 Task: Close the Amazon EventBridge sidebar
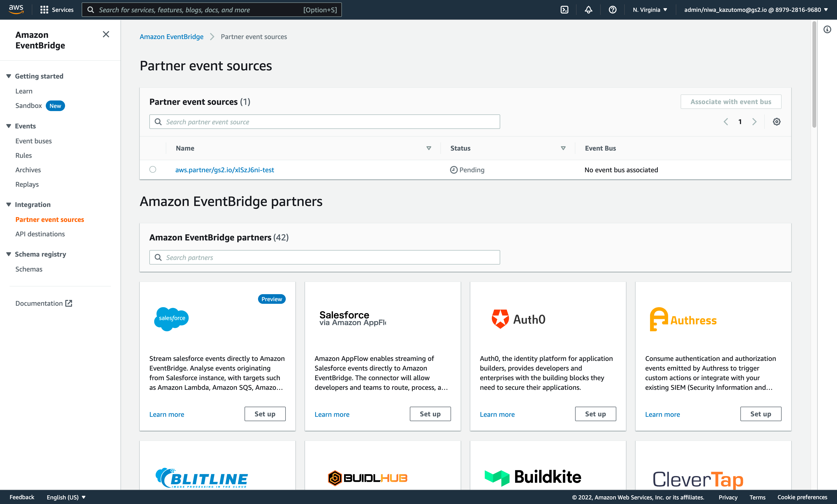click(x=106, y=34)
